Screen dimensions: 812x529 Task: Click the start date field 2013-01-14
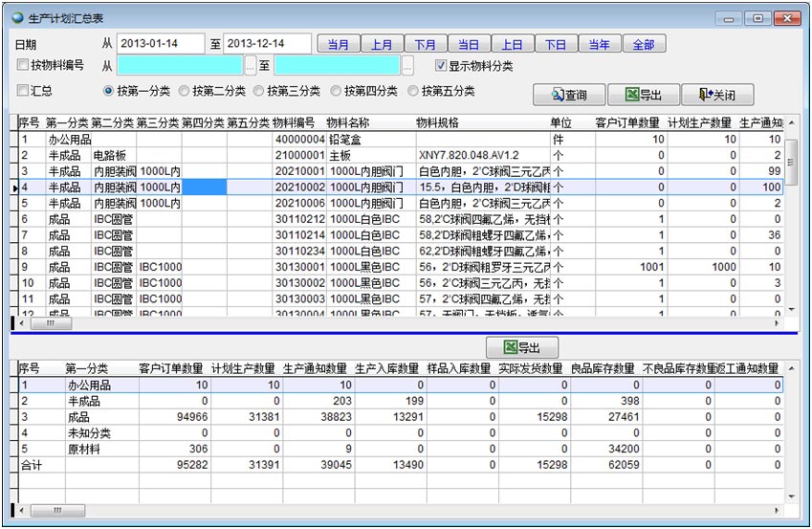[161, 44]
